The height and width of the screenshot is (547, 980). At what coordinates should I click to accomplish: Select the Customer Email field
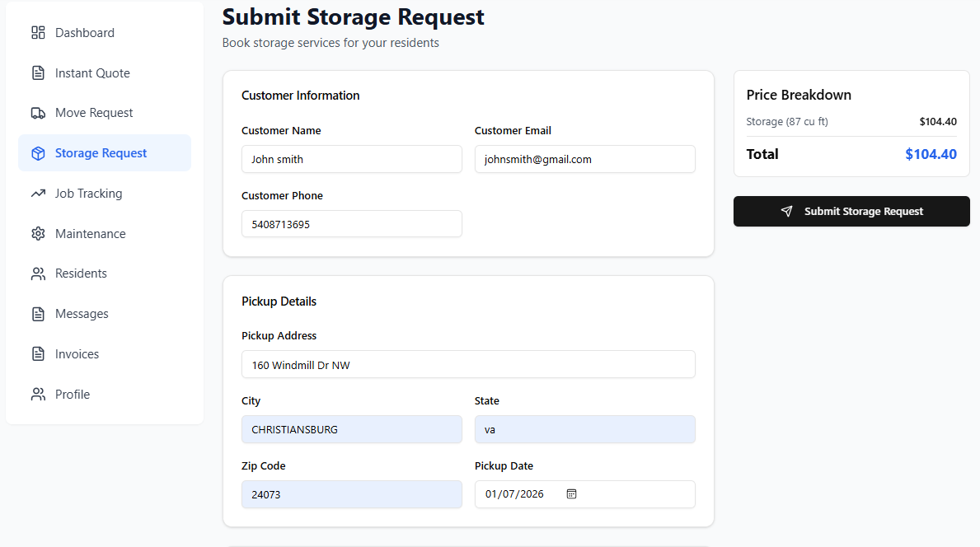pos(584,159)
